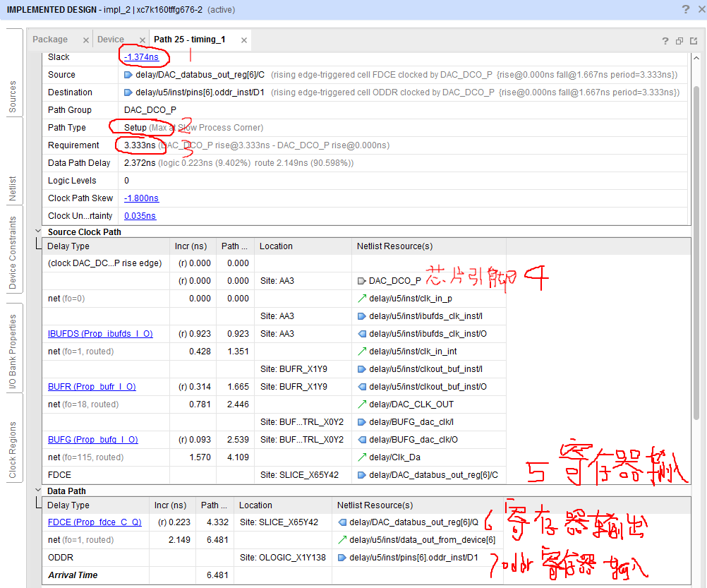Screen dimensions: 707x588
Task: Close the Device tab
Action: point(142,40)
